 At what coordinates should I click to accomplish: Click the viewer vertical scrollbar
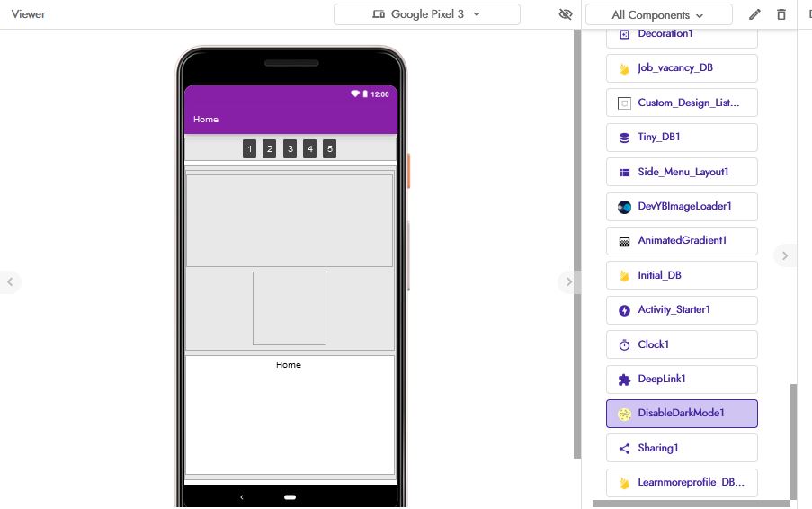point(577,244)
